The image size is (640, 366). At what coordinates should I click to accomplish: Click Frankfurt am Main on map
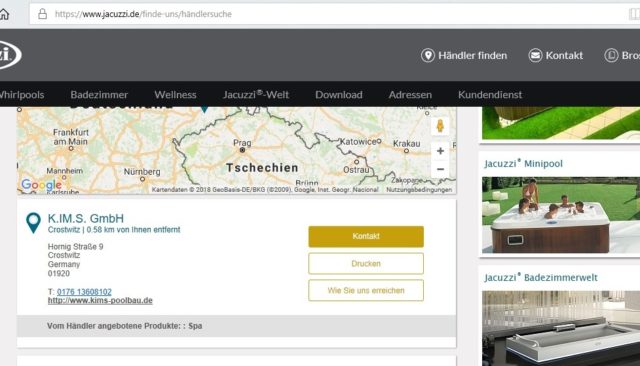pyautogui.click(x=71, y=137)
